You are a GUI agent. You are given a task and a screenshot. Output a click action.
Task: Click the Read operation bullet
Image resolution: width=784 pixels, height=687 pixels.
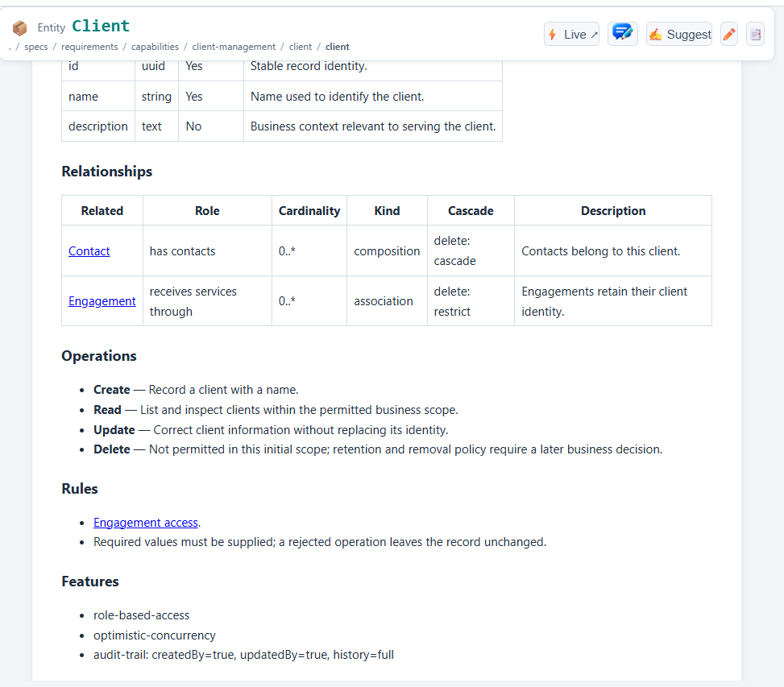[276, 410]
